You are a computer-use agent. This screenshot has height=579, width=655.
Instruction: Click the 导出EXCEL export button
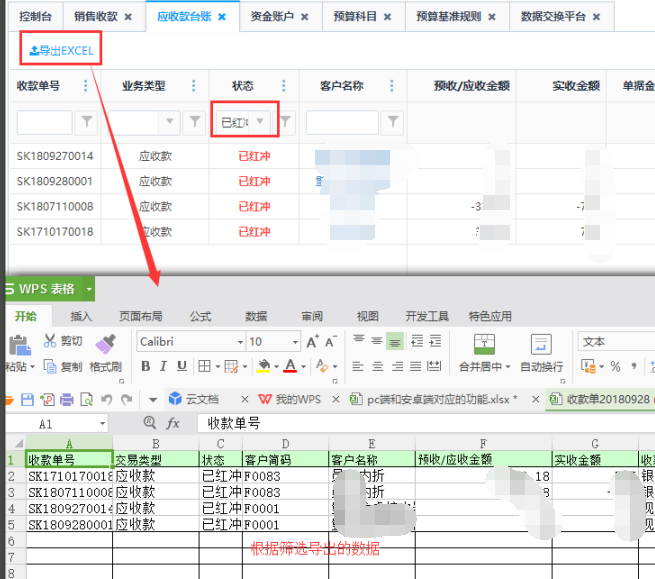[61, 50]
